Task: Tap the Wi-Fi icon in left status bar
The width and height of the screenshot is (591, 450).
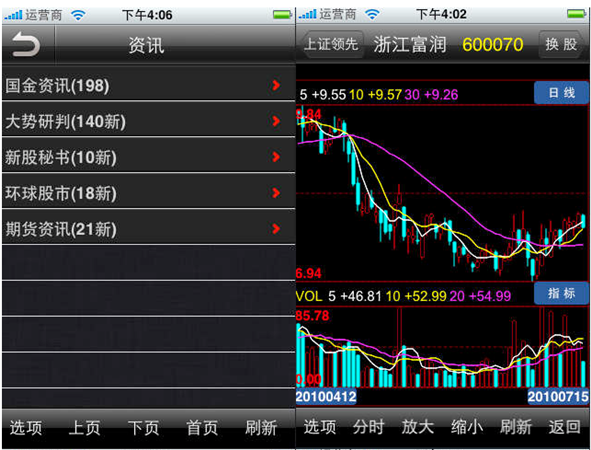Action: pyautogui.click(x=78, y=15)
